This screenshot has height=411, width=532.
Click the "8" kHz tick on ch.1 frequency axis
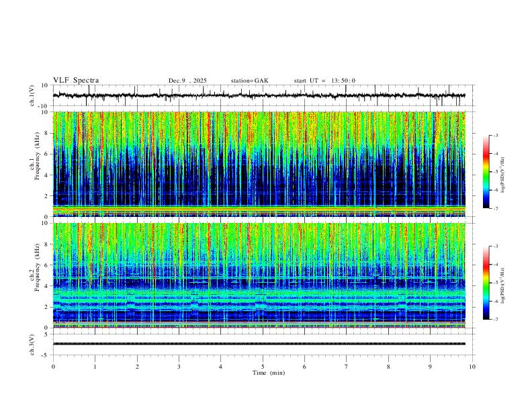point(47,133)
